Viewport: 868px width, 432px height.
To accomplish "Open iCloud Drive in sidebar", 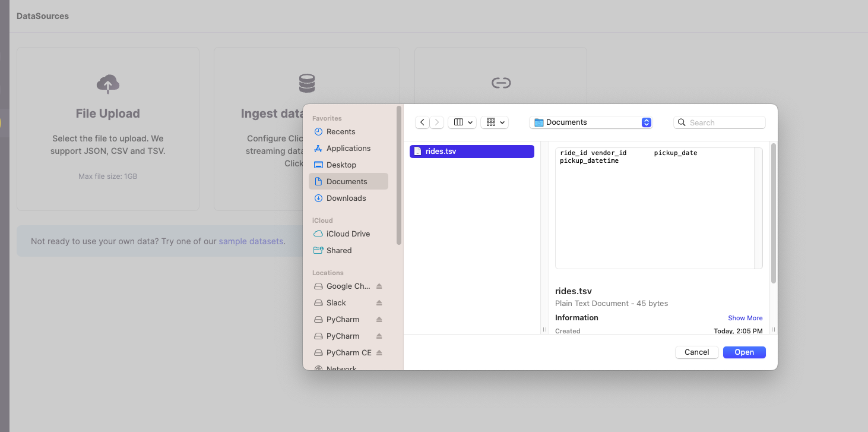I will 348,234.
